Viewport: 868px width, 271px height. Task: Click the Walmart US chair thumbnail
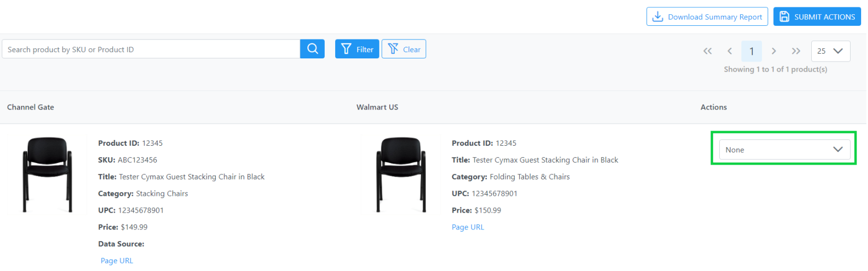tap(401, 174)
